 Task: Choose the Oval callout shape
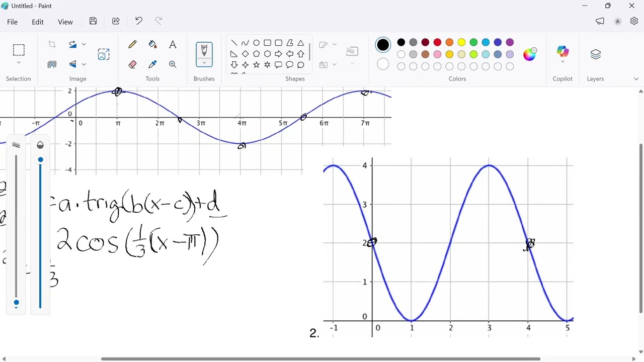pos(289,65)
